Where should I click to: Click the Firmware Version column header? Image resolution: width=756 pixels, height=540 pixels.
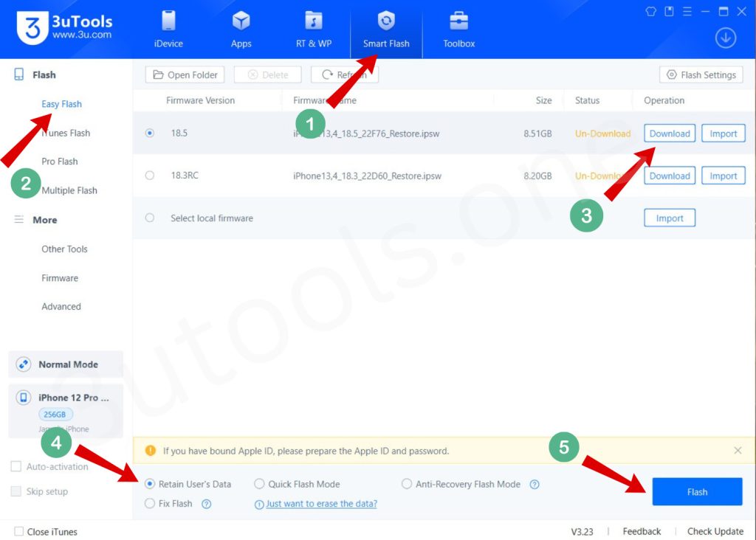tap(201, 100)
